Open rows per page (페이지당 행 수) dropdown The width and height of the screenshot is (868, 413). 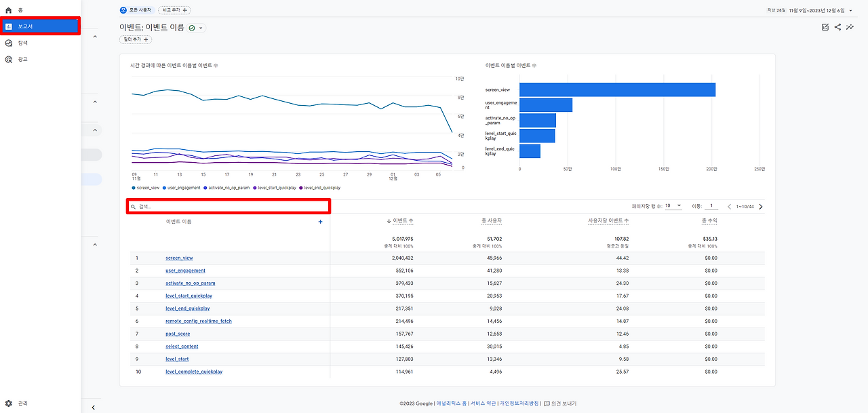pos(673,205)
